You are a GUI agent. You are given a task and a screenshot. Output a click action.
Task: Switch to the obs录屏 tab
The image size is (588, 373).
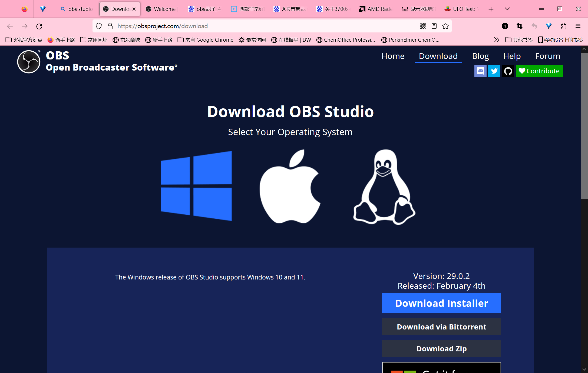206,9
